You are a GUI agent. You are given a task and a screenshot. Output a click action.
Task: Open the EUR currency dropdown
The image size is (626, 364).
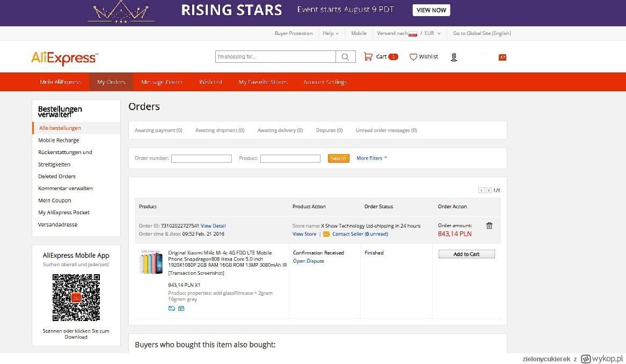coord(432,33)
